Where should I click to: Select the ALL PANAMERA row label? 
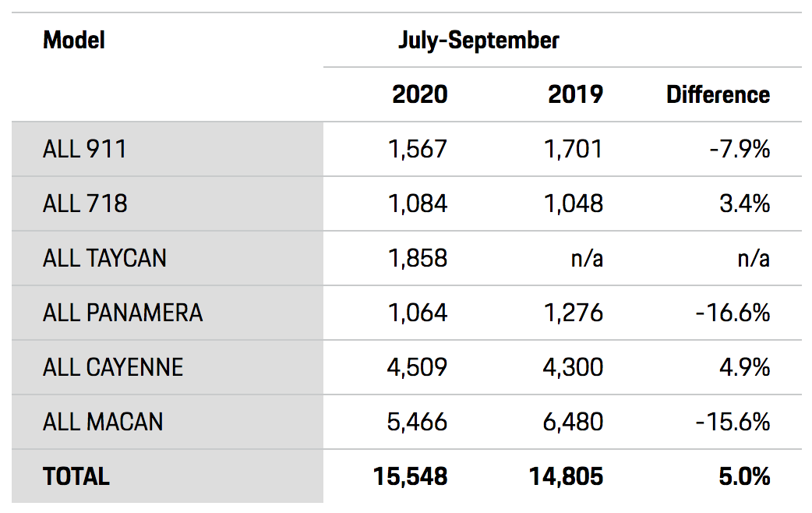coord(122,313)
